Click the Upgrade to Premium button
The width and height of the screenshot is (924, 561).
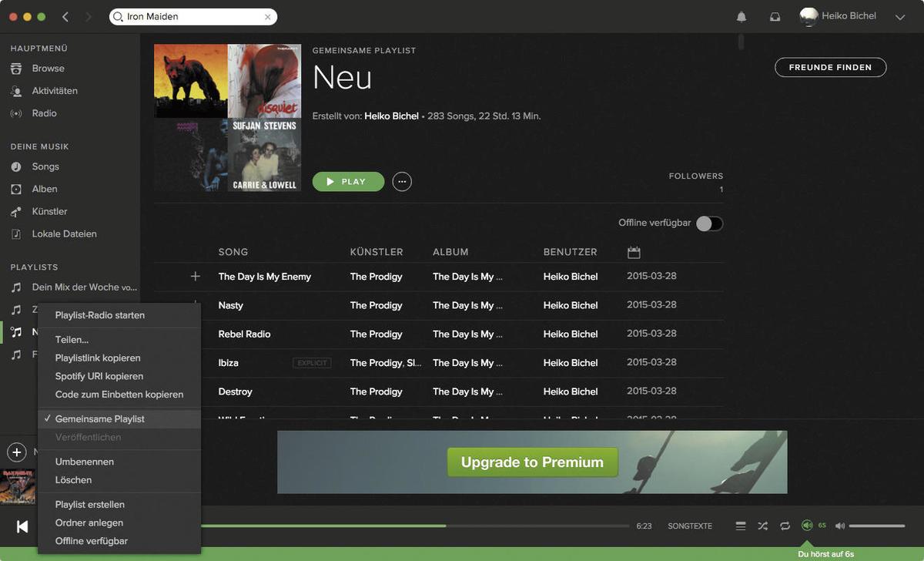tap(532, 462)
